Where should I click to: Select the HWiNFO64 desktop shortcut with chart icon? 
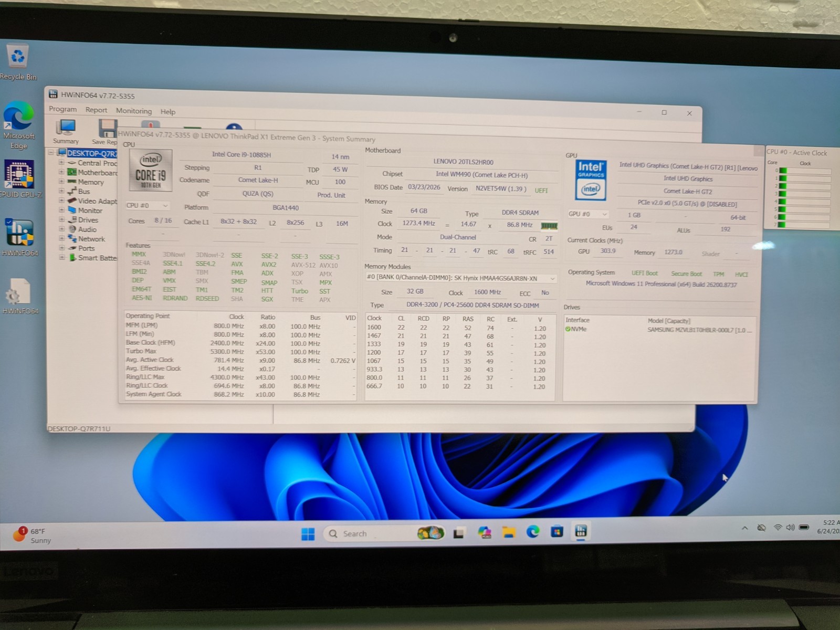(x=19, y=237)
